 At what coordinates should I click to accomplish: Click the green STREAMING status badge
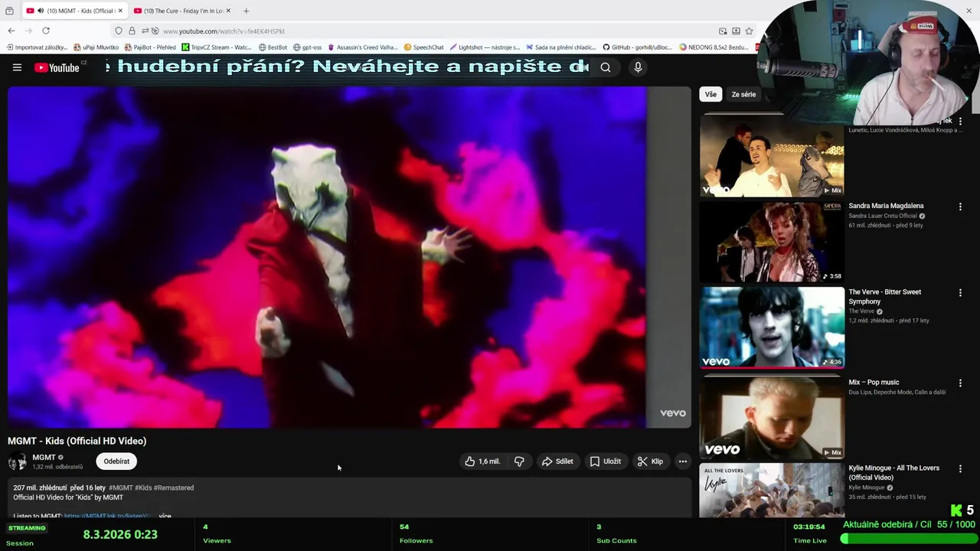coord(27,528)
